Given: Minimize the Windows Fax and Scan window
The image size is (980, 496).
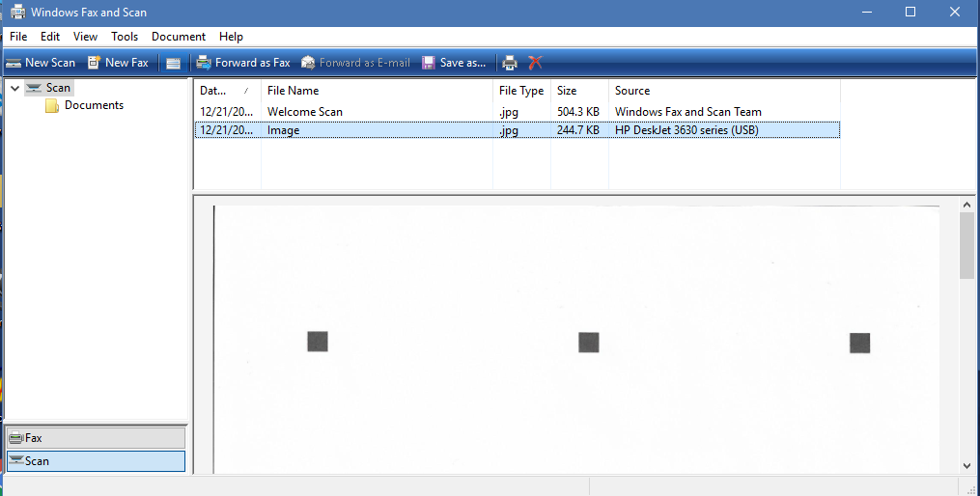Looking at the screenshot, I should pyautogui.click(x=867, y=12).
